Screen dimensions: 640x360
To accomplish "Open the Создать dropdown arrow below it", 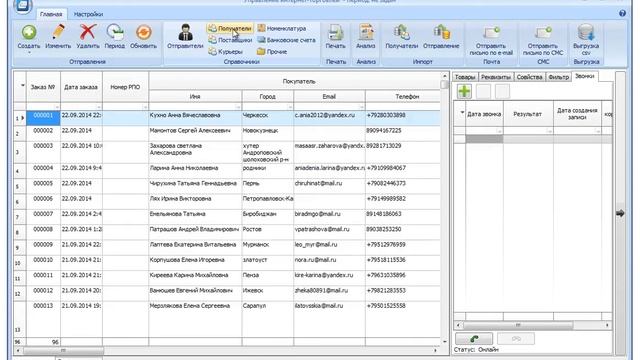I will coord(29,52).
